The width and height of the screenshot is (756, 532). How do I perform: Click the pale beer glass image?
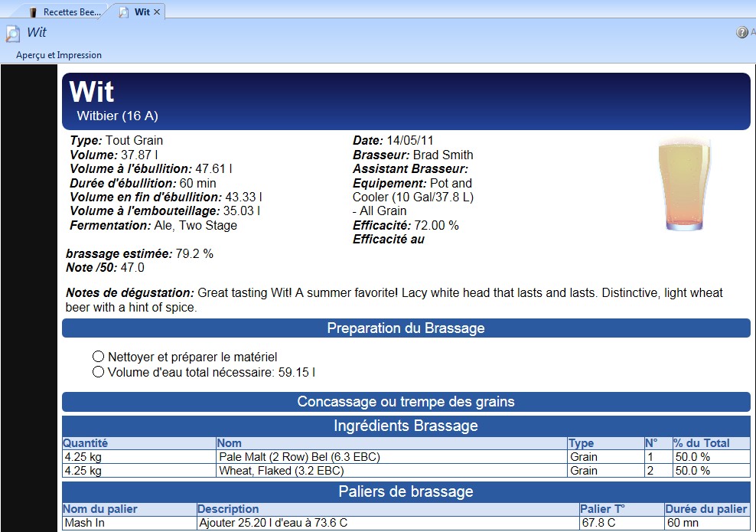click(x=683, y=185)
